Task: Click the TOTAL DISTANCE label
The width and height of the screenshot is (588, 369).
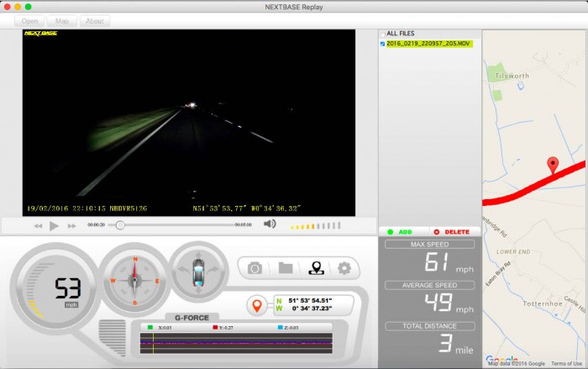Action: (429, 326)
